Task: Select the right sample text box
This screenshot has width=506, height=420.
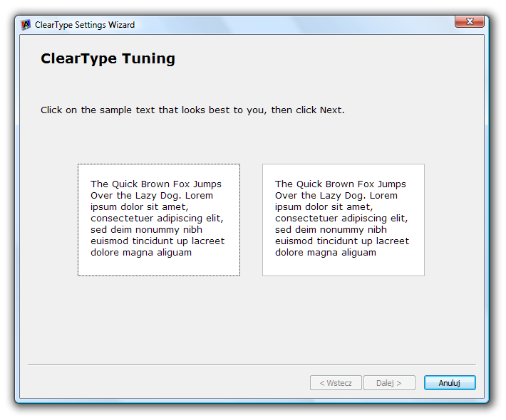Action: [x=344, y=220]
